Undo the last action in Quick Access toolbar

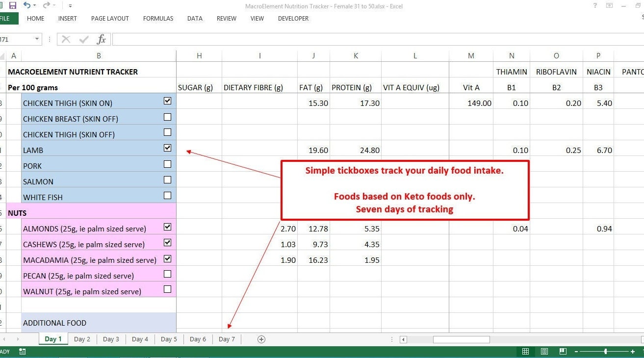26,5
